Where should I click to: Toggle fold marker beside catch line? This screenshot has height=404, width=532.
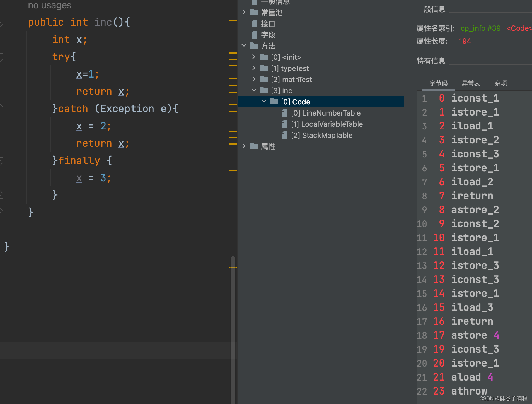coord(1,108)
